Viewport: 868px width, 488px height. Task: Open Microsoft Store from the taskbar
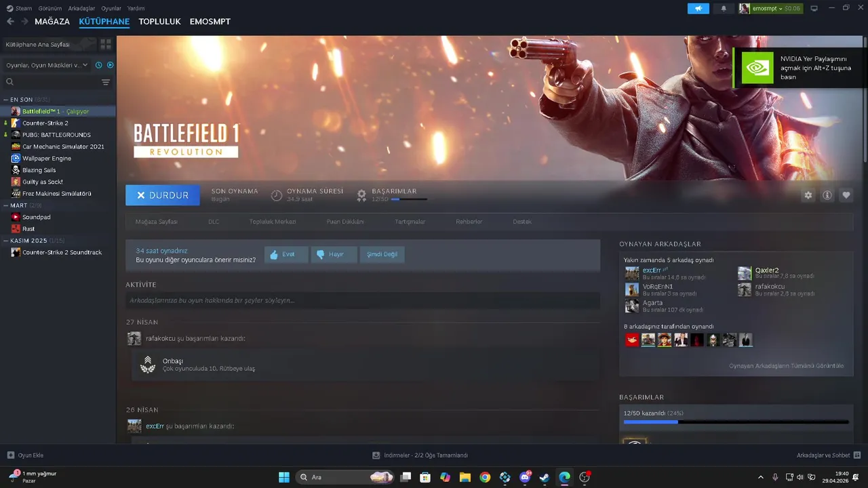[425, 477]
